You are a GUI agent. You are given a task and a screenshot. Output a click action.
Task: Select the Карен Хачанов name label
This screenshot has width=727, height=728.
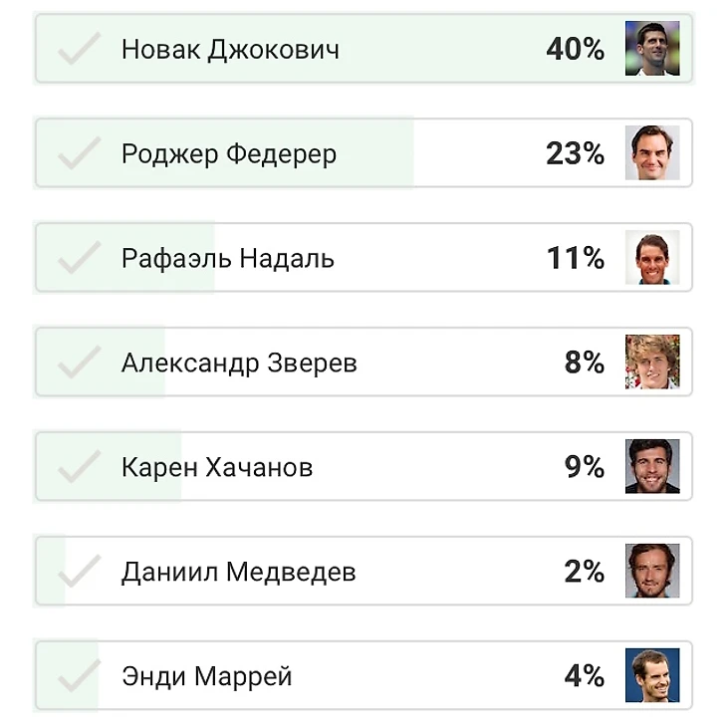(x=217, y=467)
